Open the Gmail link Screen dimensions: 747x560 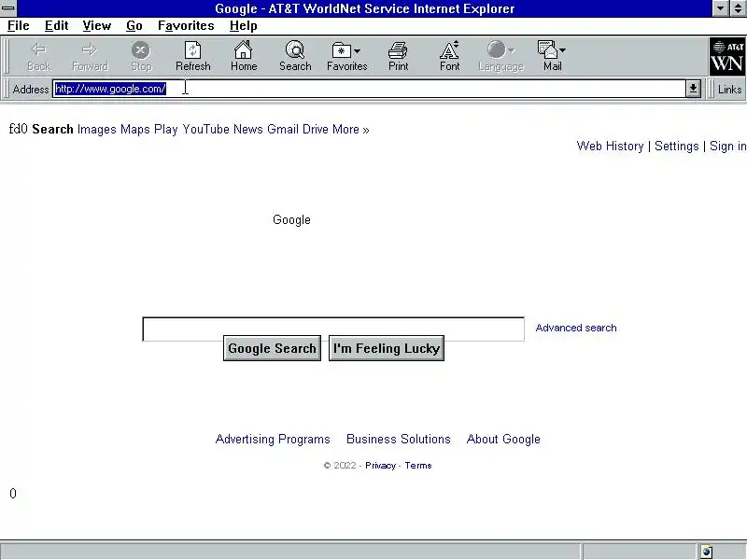pyautogui.click(x=283, y=130)
